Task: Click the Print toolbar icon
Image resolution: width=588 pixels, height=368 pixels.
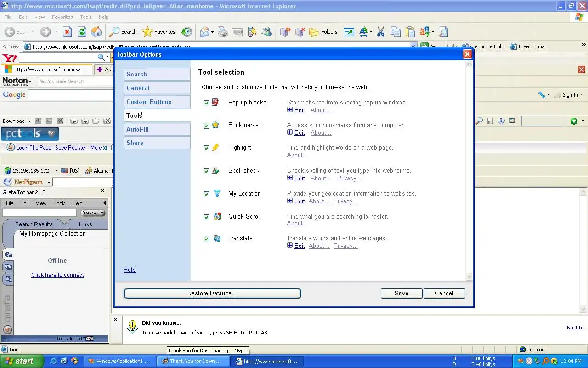Action: pos(223,32)
